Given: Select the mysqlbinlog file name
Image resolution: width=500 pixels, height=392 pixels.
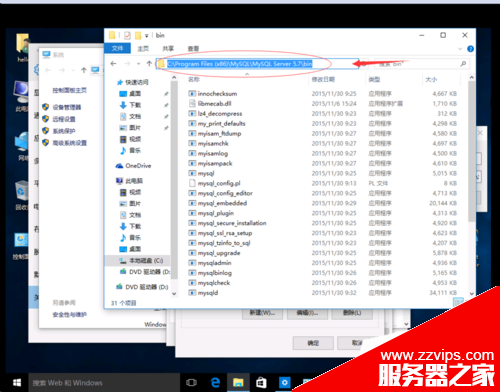Looking at the screenshot, I should pyautogui.click(x=215, y=273).
